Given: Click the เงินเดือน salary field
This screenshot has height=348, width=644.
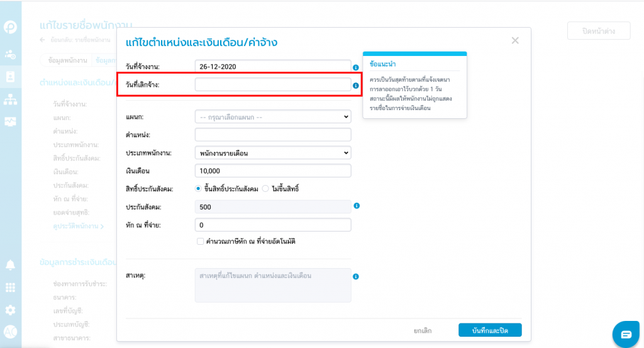Looking at the screenshot, I should tap(273, 171).
